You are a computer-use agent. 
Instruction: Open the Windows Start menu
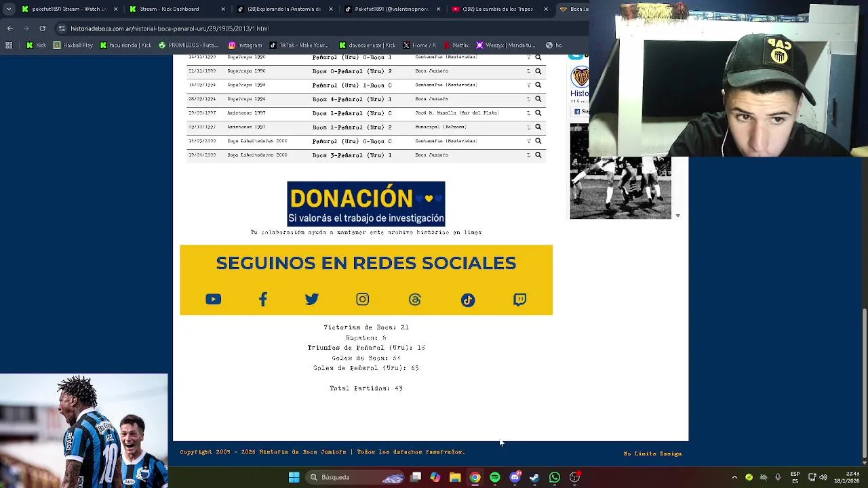pos(294,477)
